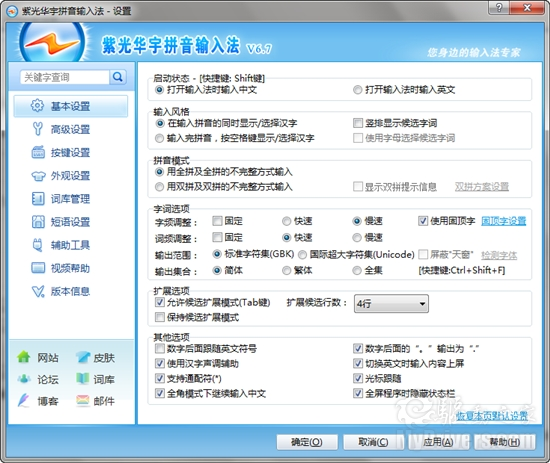
Task: Click the 网站 home icon
Action: 24,357
